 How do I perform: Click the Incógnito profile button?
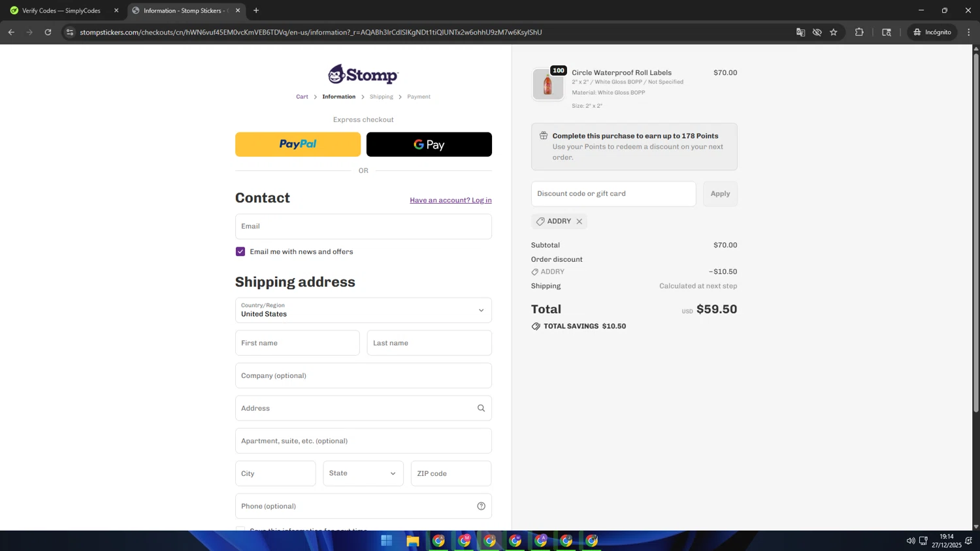click(932, 32)
